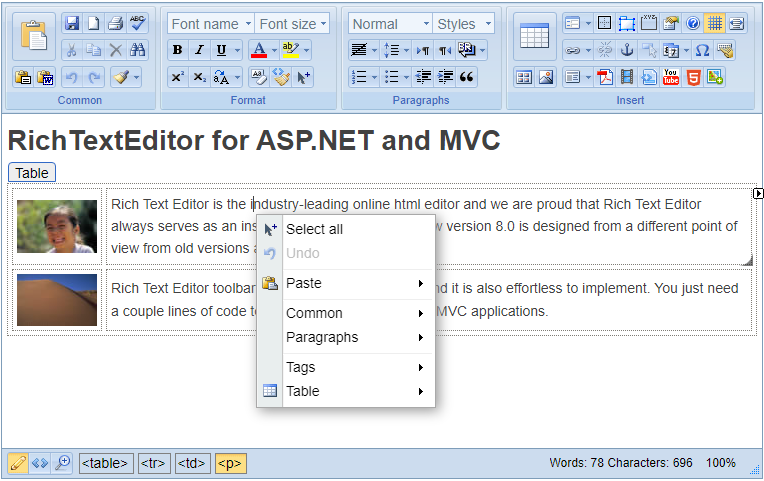Image resolution: width=764 pixels, height=481 pixels.
Task: Click the <table> tag path button
Action: tap(105, 463)
